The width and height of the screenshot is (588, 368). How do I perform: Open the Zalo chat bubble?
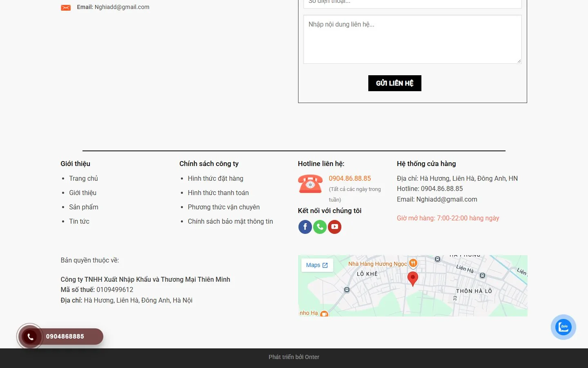[563, 327]
